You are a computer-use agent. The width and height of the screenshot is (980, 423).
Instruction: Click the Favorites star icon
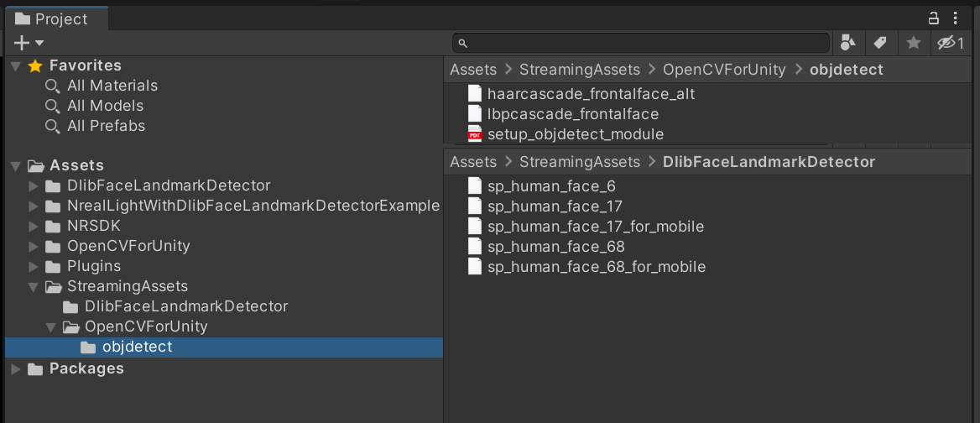[35, 65]
